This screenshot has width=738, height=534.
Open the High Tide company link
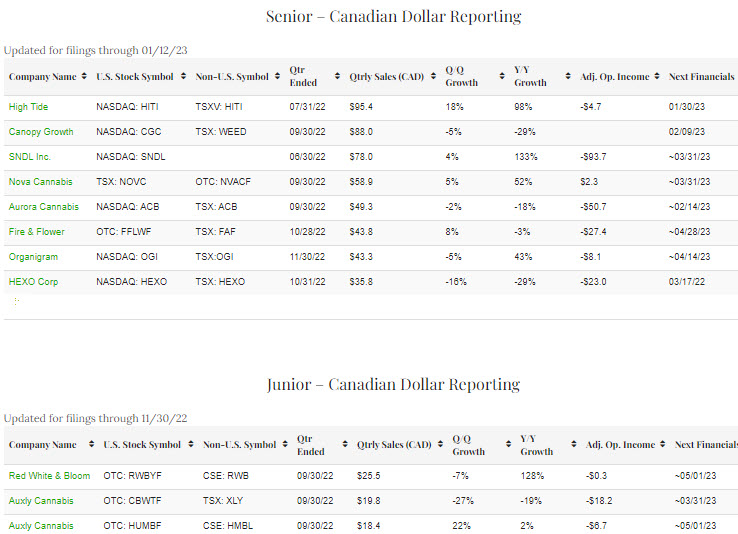pyautogui.click(x=28, y=107)
